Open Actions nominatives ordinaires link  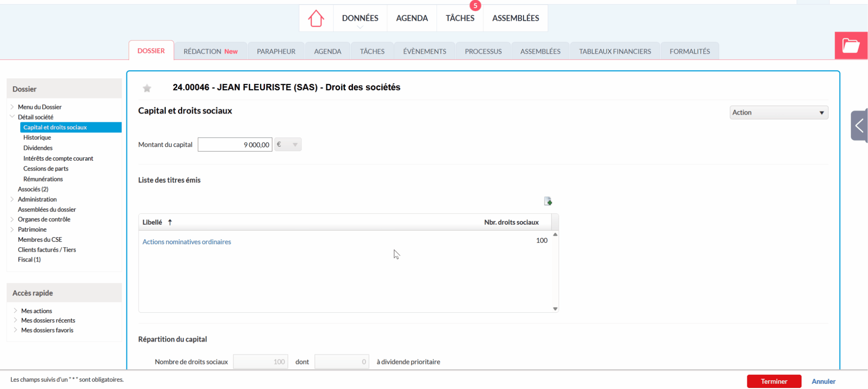coord(187,242)
